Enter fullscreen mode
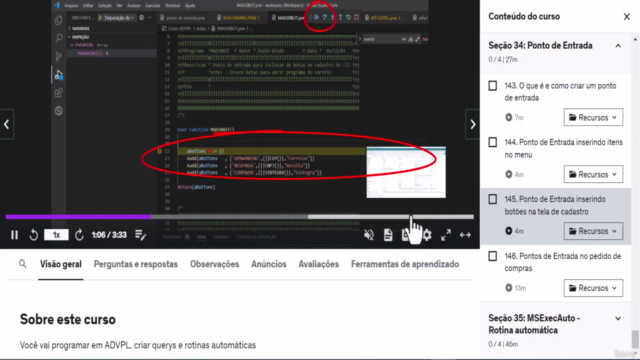This screenshot has width=640, height=360. [446, 235]
